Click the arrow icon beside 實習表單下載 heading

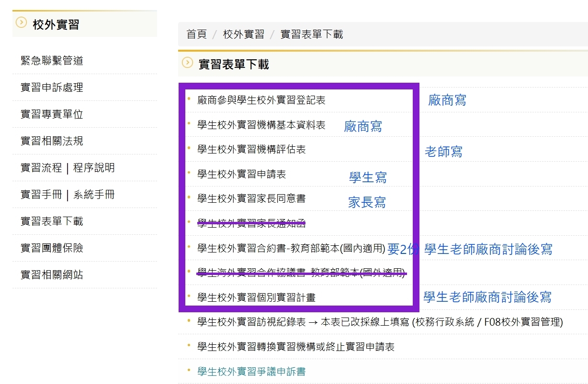pyautogui.click(x=187, y=63)
